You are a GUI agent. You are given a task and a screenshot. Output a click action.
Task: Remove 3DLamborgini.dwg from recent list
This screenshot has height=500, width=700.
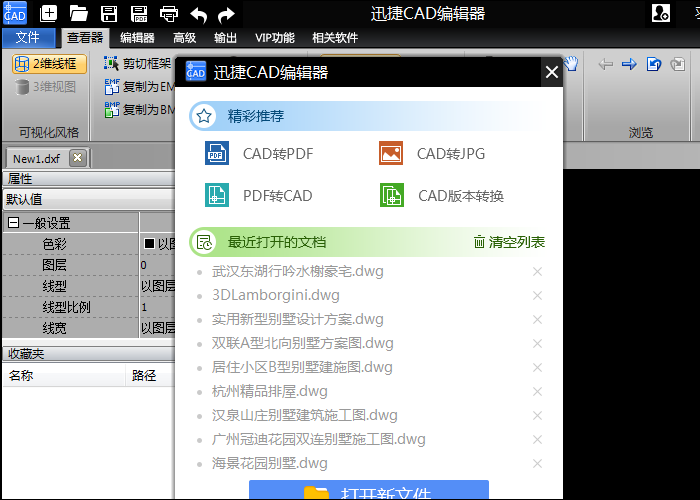coord(538,296)
